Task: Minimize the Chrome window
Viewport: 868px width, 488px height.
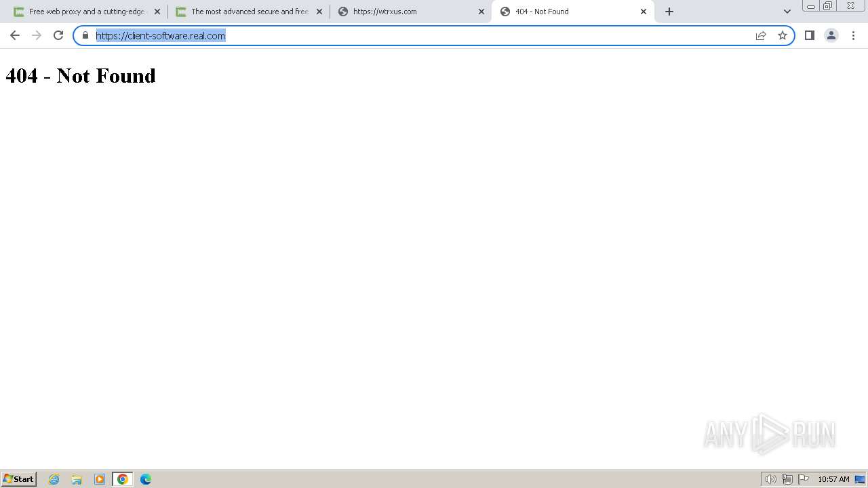Action: (x=811, y=6)
